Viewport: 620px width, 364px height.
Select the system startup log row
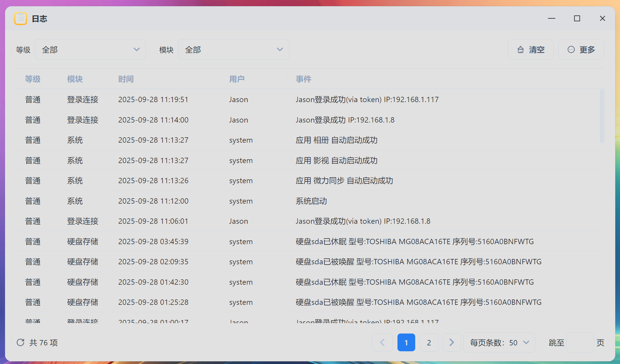click(311, 201)
